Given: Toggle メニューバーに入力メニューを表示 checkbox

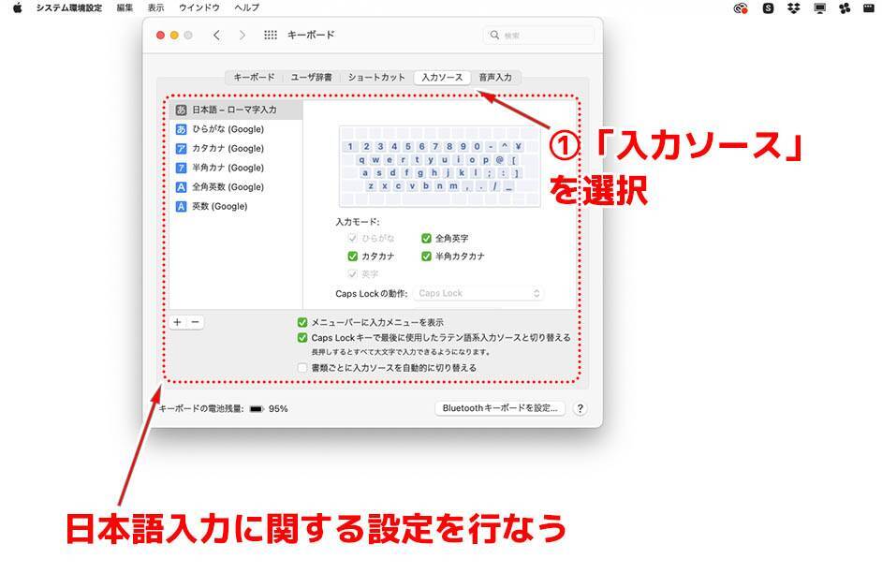Looking at the screenshot, I should 302,322.
